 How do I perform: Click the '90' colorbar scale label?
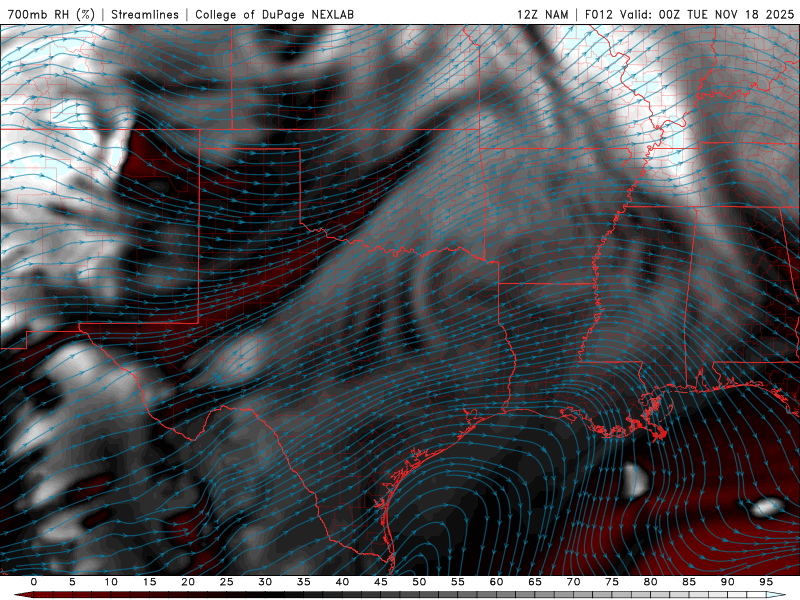pyautogui.click(x=728, y=582)
